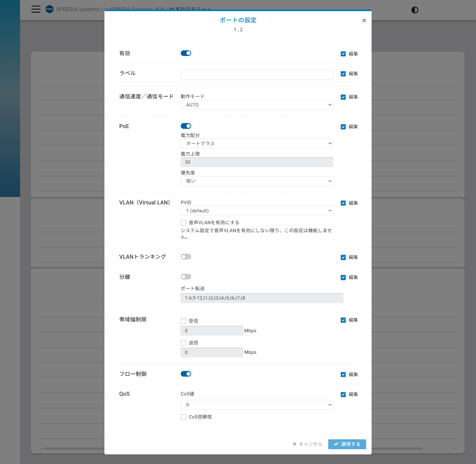
Task: Enable the 分離 isolation toggle
Action: coord(186,276)
